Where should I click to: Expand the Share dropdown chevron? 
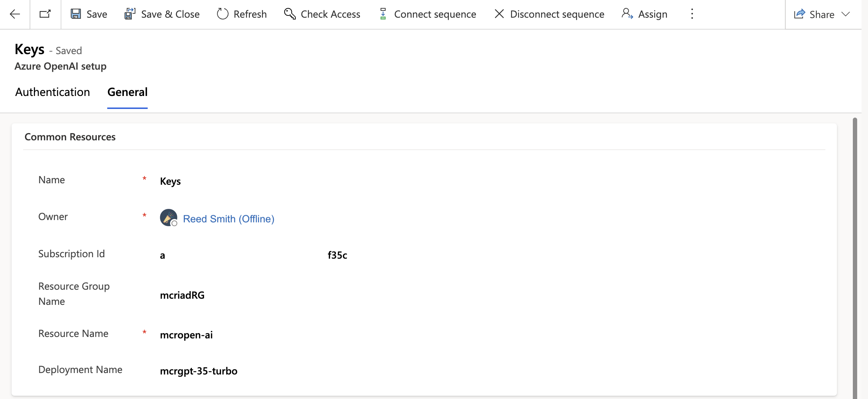tap(846, 14)
